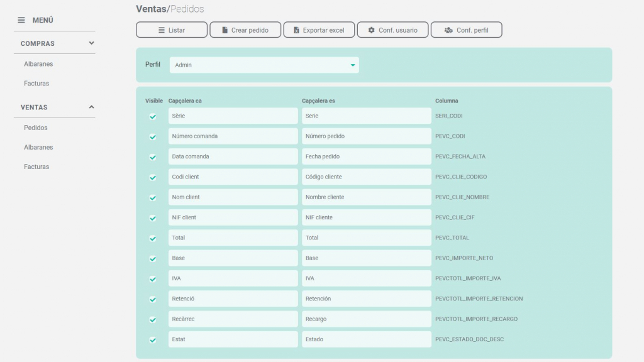Open the hamburger MENÚ icon
This screenshot has height=362, width=644.
click(21, 20)
